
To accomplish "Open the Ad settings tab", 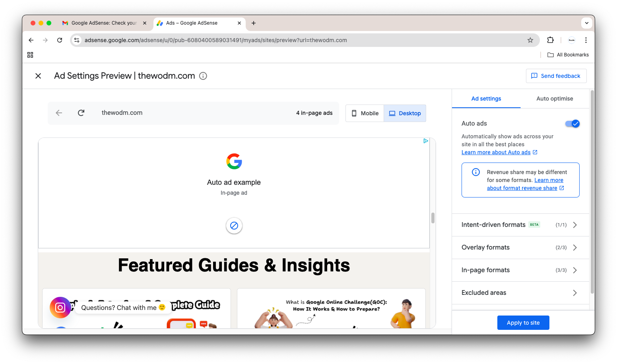I will (486, 99).
